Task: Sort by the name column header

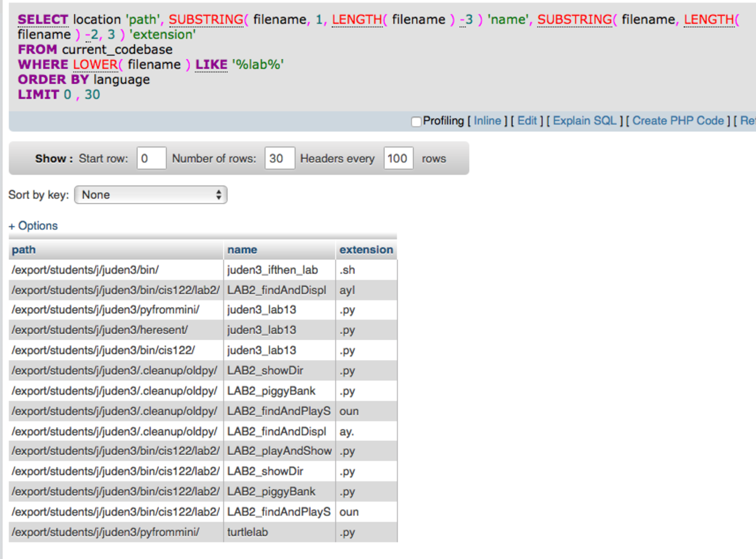Action: click(242, 250)
